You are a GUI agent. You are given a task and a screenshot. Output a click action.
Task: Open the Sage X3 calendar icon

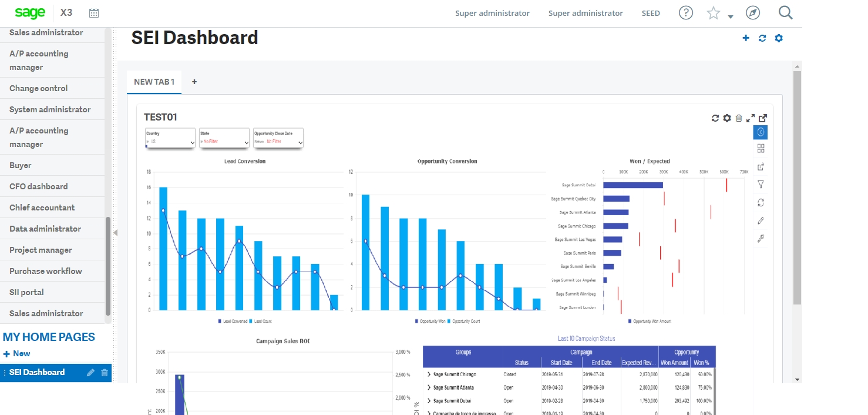(x=93, y=12)
